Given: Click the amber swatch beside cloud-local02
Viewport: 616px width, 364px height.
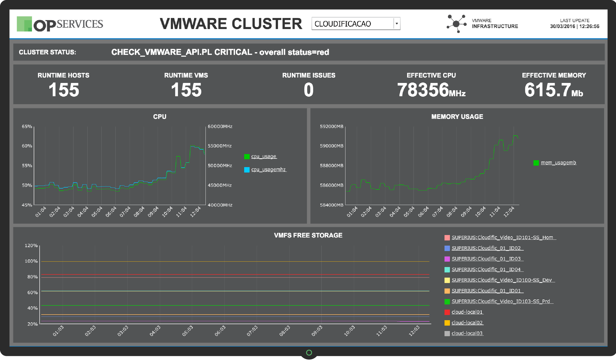Looking at the screenshot, I should tap(447, 323).
